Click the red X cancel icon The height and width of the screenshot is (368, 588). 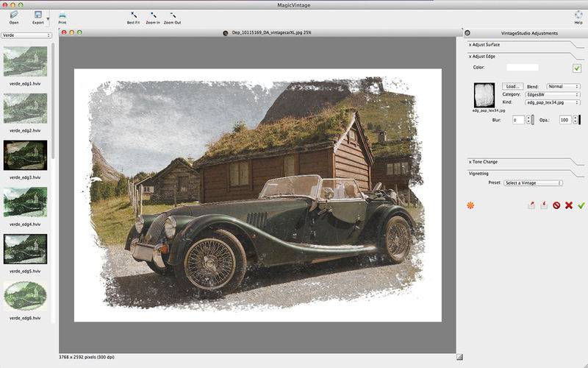[569, 205]
